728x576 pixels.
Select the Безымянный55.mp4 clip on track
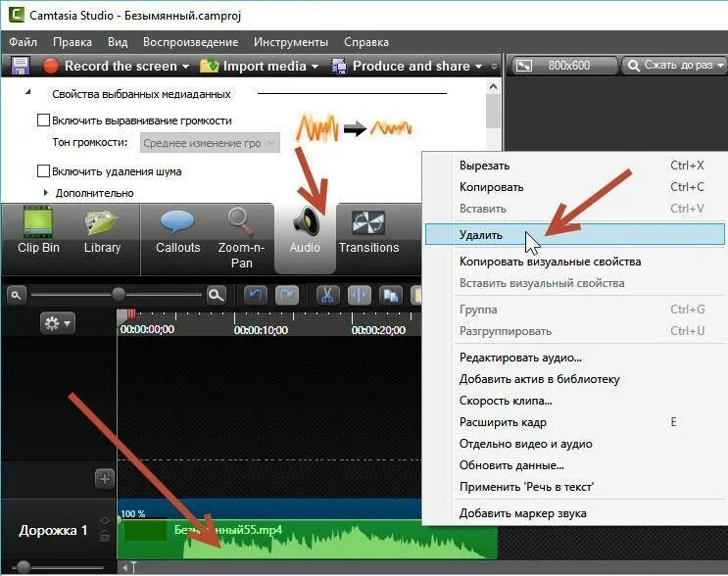(308, 539)
